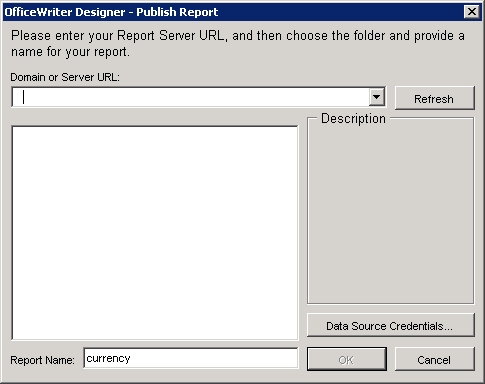Focus the Domain or Server URL text field
This screenshot has width=485, height=384.
191,97
